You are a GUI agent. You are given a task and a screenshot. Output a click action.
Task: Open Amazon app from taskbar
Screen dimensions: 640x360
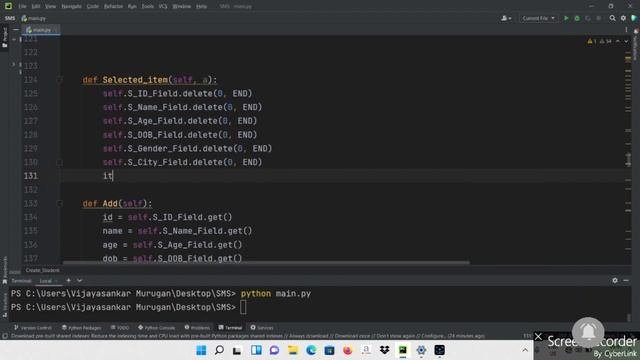coord(366,350)
